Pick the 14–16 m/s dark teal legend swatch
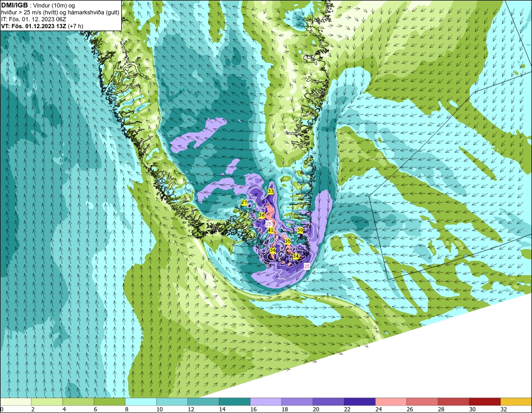 235,402
